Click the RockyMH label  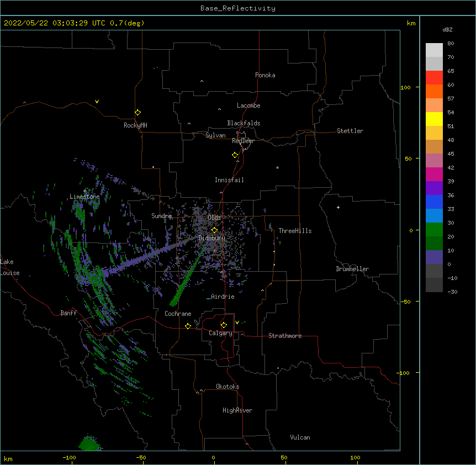tap(135, 125)
